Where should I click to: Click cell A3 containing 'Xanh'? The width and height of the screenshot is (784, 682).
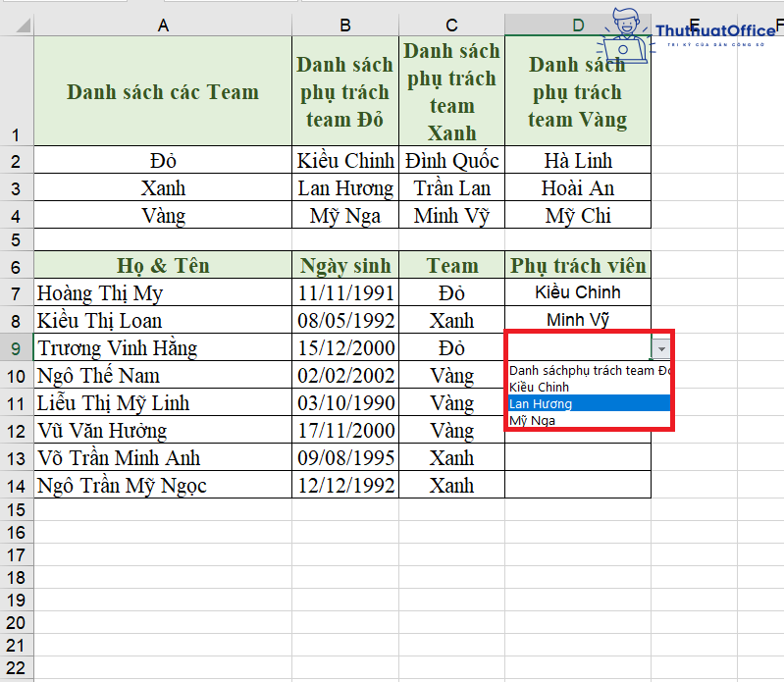(163, 187)
